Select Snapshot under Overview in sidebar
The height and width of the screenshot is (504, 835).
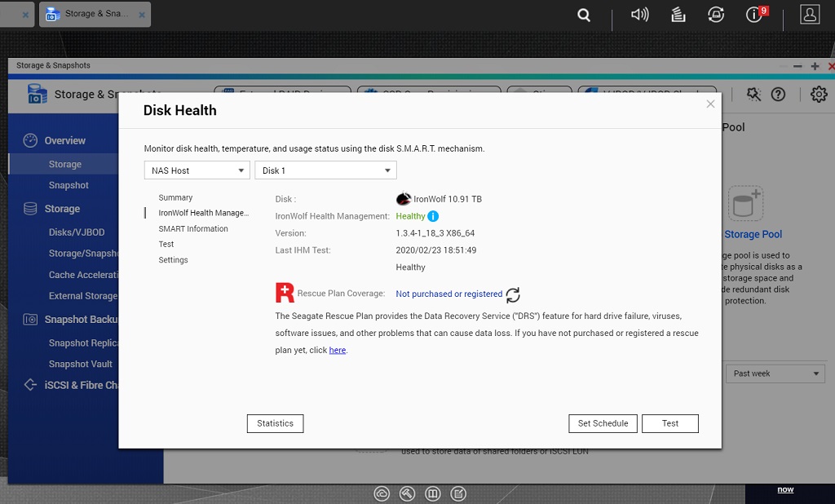pyautogui.click(x=68, y=185)
